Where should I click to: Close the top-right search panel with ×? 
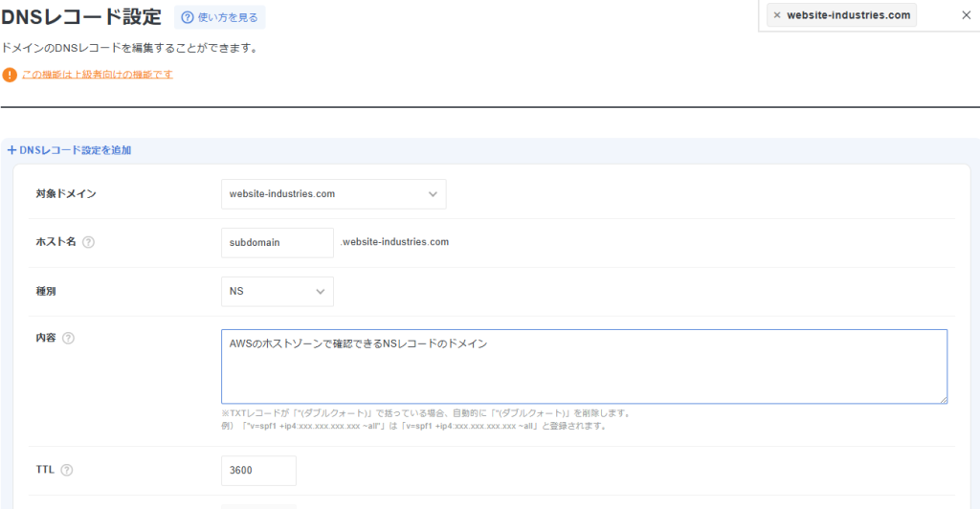[x=966, y=15]
